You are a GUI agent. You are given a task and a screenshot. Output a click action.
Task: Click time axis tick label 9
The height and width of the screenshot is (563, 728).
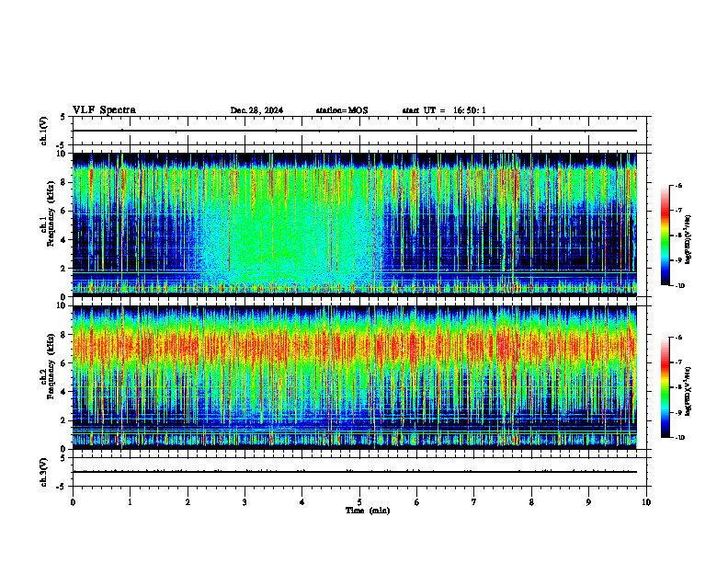coord(588,502)
